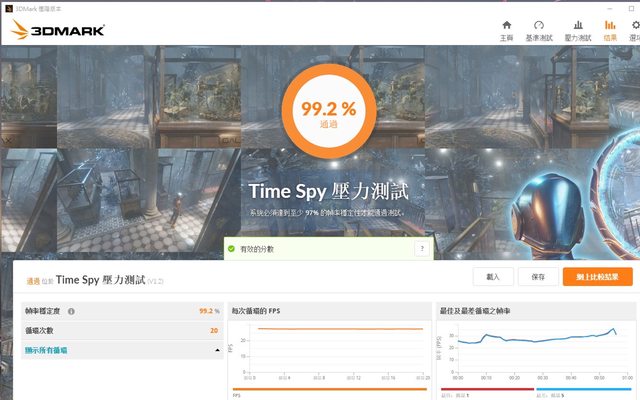Image resolution: width=640 pixels, height=400 pixels.
Task: Click the 99.2% score circle
Action: click(319, 108)
